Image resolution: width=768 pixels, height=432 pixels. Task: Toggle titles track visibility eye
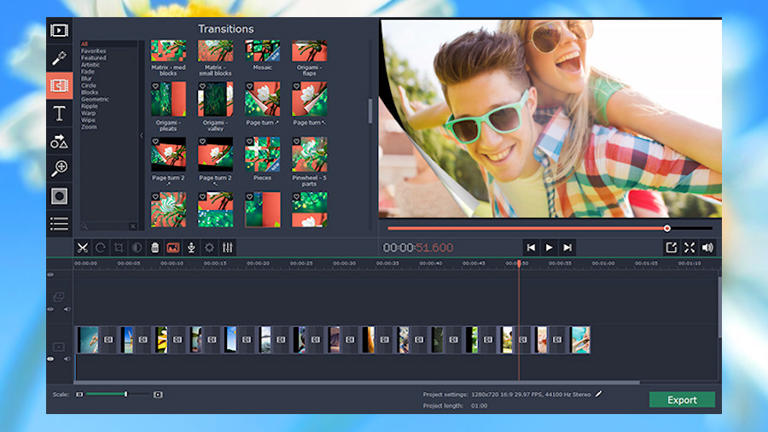(50, 275)
